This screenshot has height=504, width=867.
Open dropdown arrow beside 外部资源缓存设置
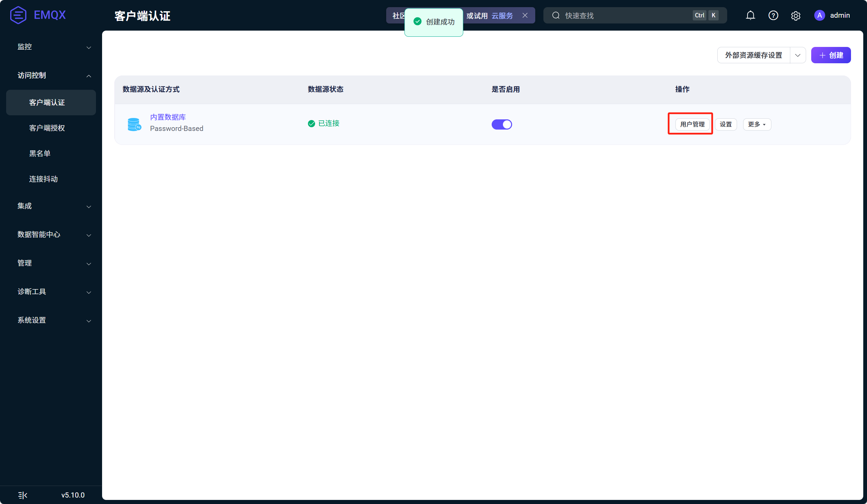[x=798, y=55]
